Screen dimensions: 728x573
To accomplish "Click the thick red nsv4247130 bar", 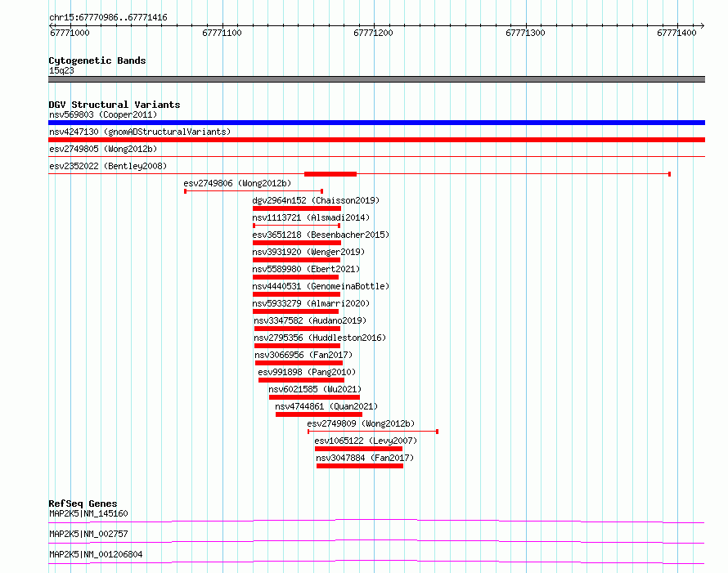I will coord(376,140).
